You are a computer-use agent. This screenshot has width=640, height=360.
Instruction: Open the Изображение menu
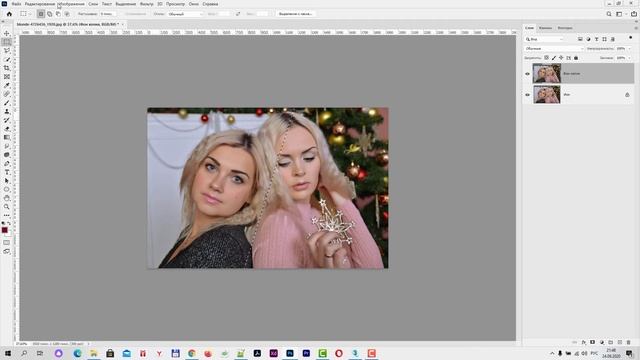(71, 4)
